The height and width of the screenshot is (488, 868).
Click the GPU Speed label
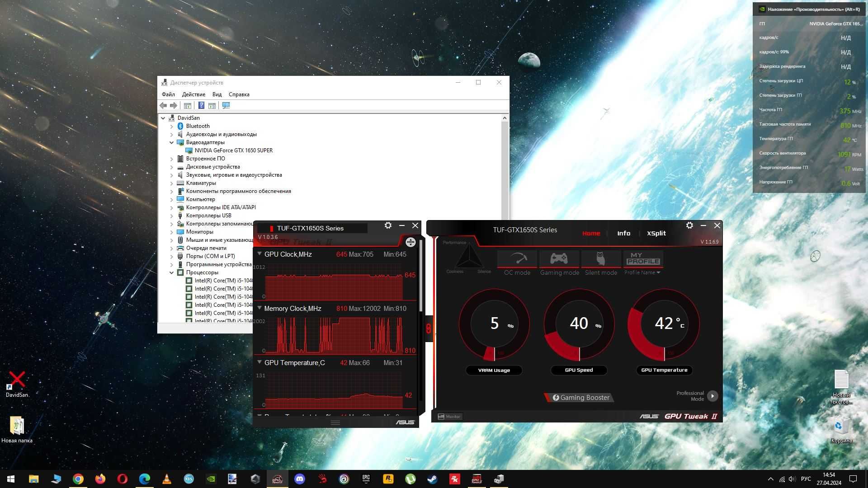point(579,370)
